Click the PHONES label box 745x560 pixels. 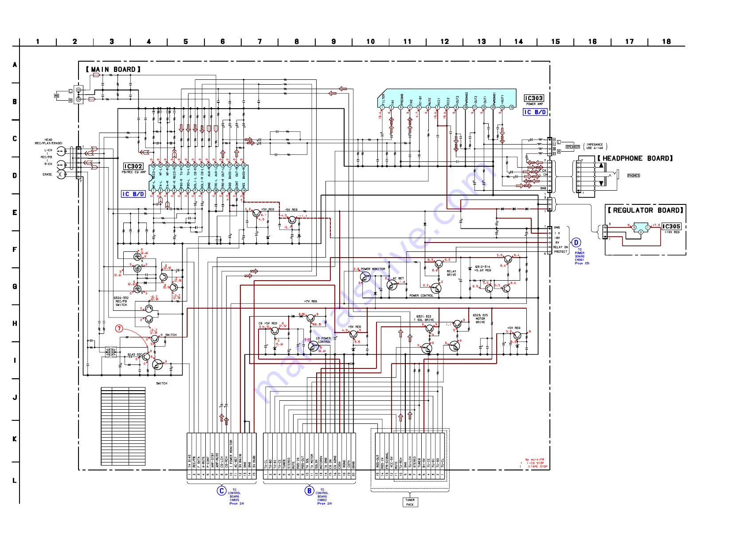(634, 176)
